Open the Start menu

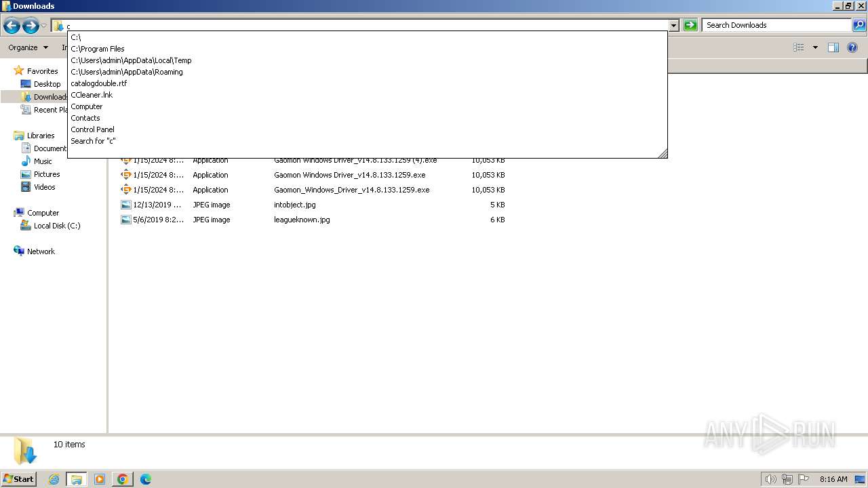[x=18, y=479]
